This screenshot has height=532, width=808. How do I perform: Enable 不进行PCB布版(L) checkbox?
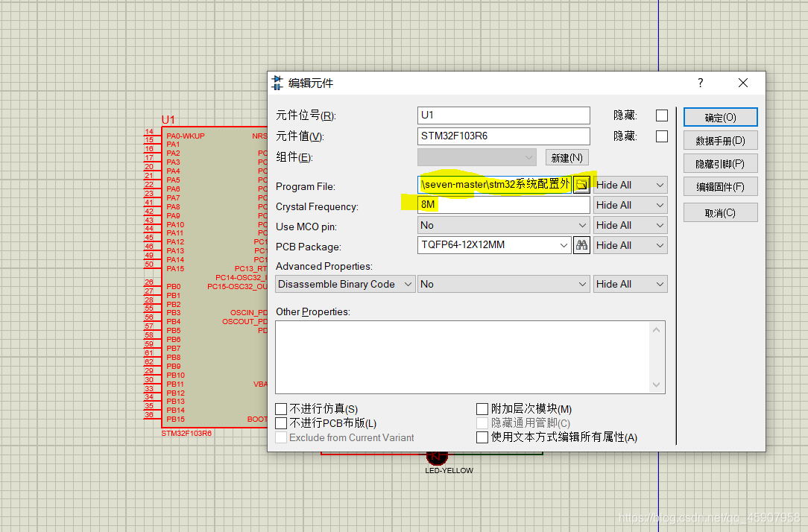(x=281, y=423)
